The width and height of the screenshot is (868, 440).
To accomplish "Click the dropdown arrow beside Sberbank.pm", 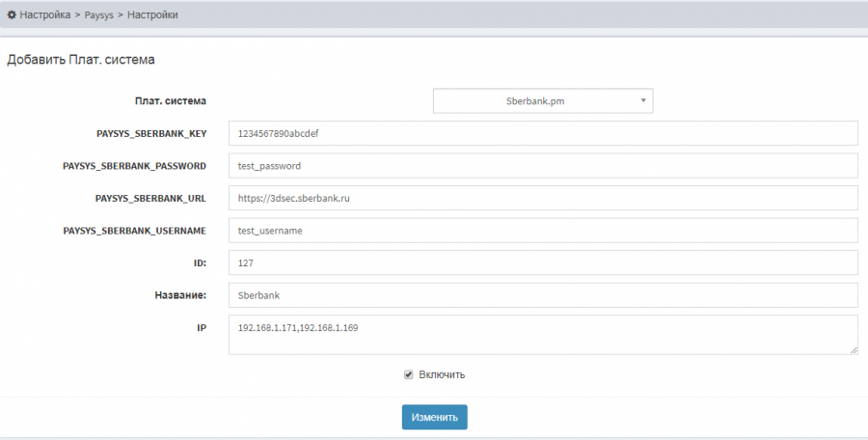I will [642, 101].
